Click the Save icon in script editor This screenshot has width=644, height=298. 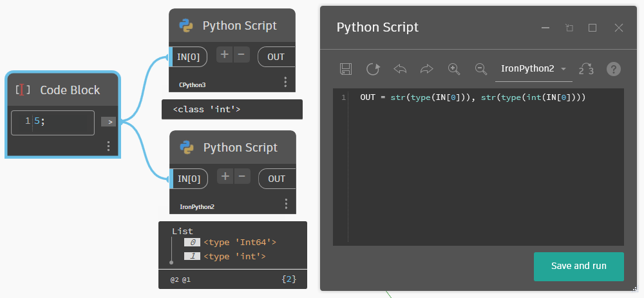(x=346, y=69)
